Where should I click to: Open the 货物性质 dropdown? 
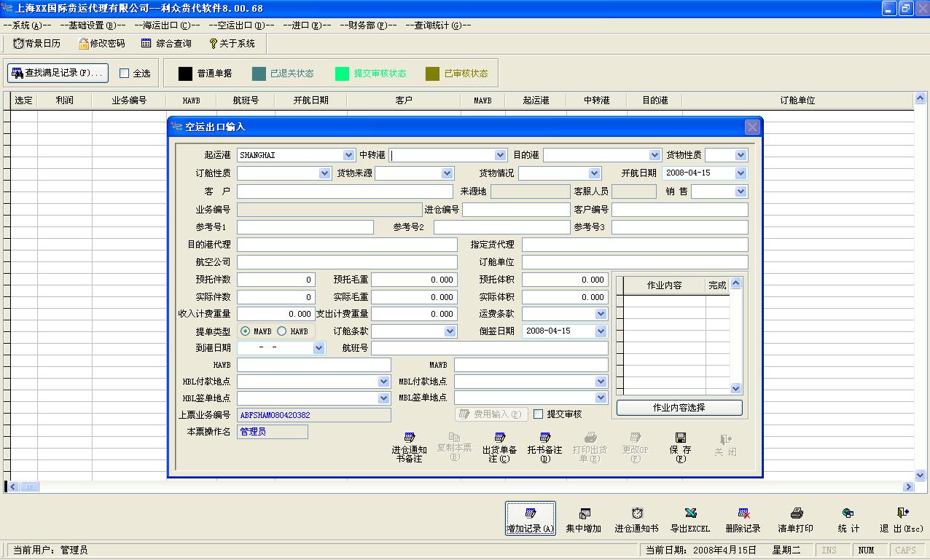(741, 155)
